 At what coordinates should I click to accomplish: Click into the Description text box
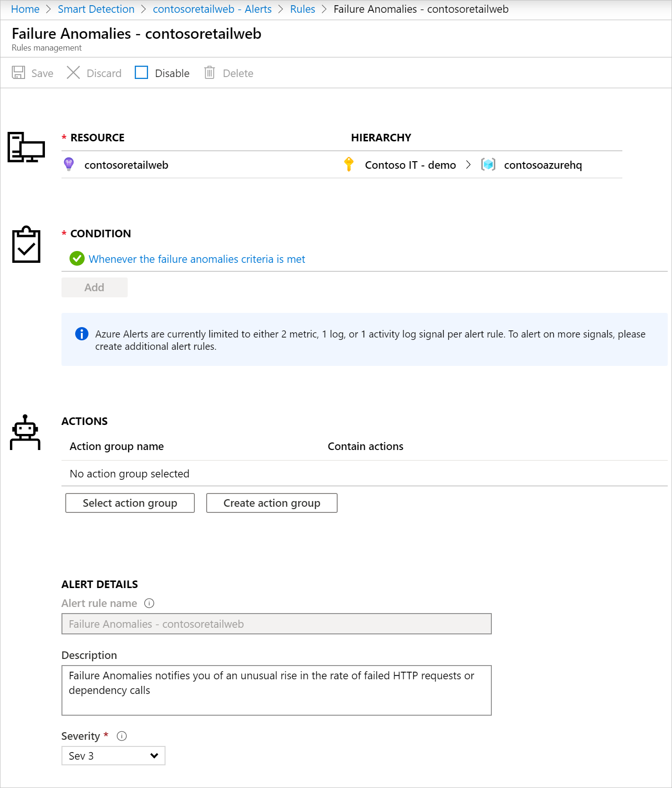277,690
